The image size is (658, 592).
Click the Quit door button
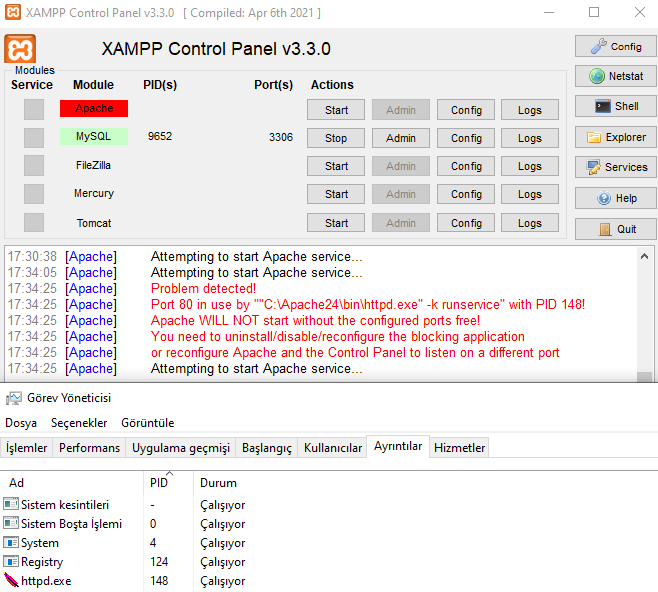(616, 229)
